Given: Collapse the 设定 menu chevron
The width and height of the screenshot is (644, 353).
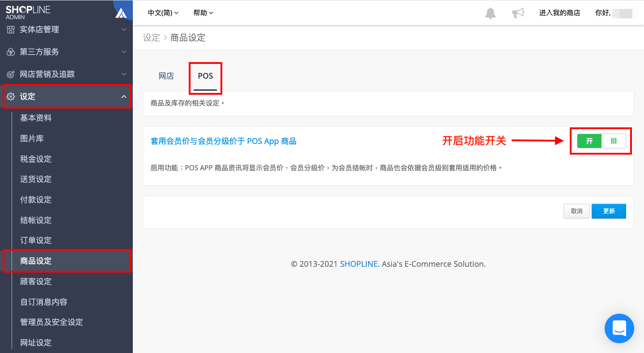Looking at the screenshot, I should 124,97.
